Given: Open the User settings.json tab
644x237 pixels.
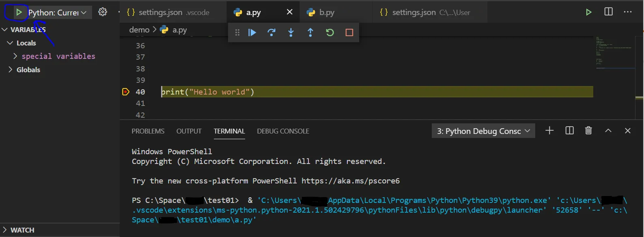Looking at the screenshot, I should pos(425,13).
